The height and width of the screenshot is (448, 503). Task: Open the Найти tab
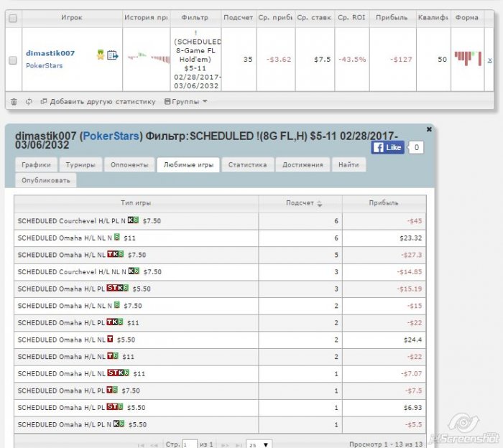click(x=349, y=164)
